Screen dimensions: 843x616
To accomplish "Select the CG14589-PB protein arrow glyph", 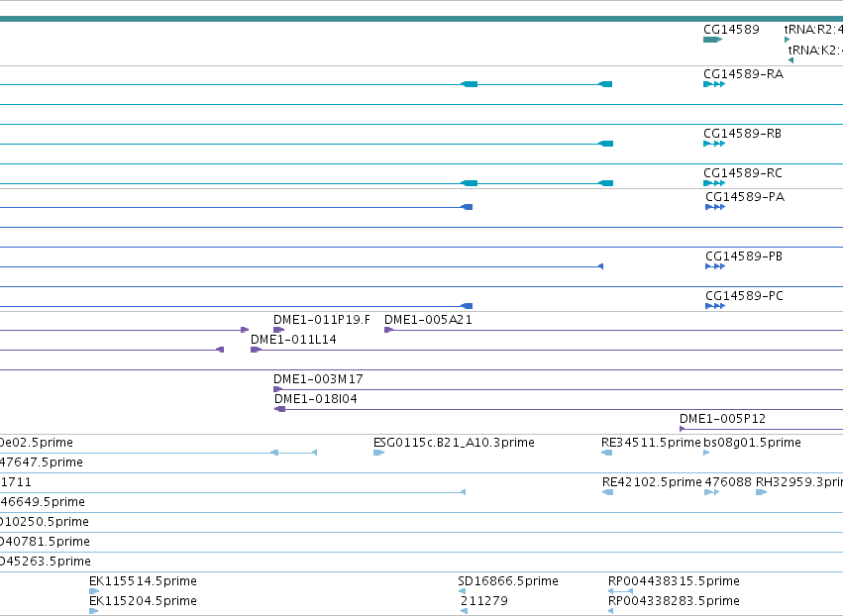I will (715, 266).
